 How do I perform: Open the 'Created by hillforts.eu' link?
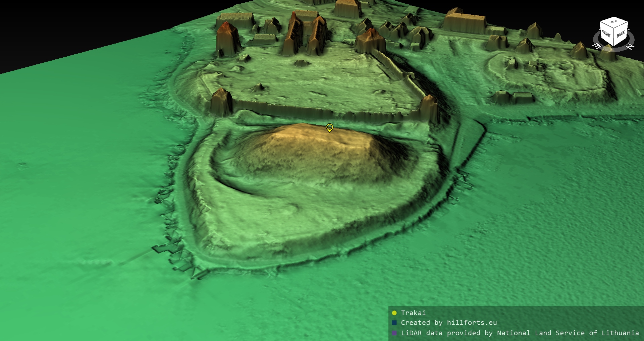click(449, 323)
